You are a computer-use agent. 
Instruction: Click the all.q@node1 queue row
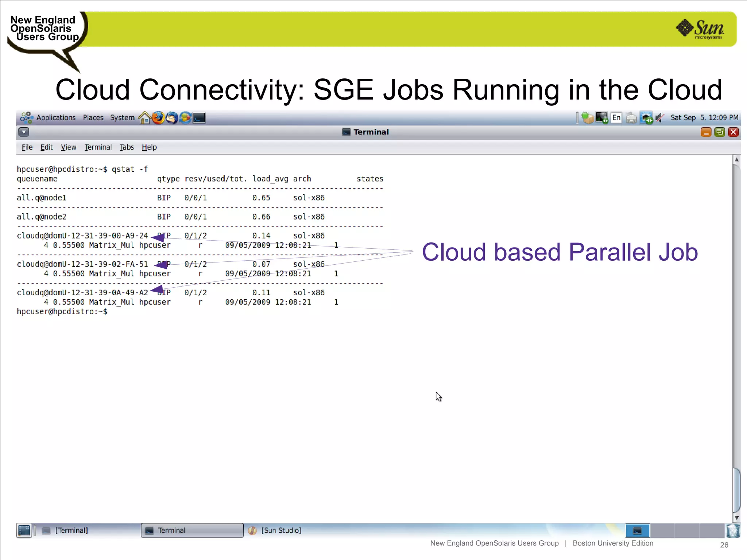tap(171, 198)
